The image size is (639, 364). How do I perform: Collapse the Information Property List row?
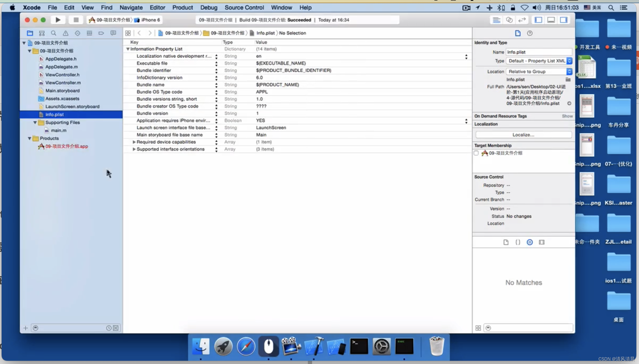128,49
